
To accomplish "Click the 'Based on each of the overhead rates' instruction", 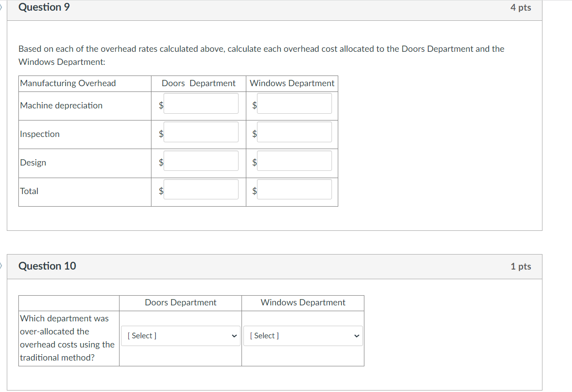I will pos(261,56).
